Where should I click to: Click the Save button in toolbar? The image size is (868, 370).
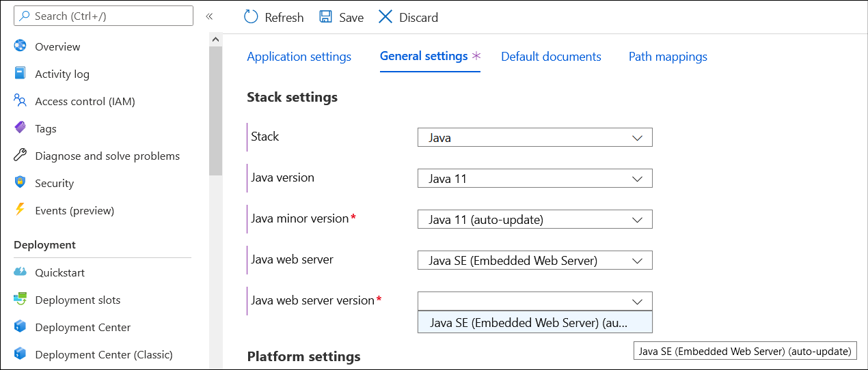[342, 17]
